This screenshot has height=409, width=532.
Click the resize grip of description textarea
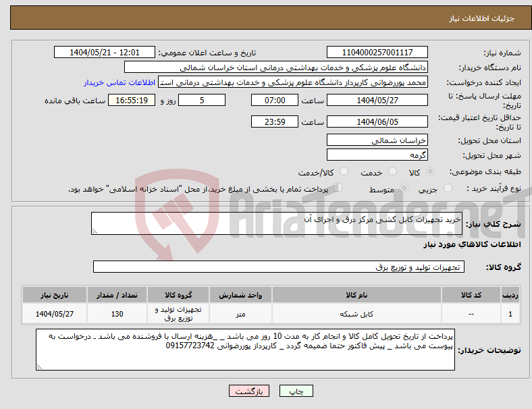(95, 231)
